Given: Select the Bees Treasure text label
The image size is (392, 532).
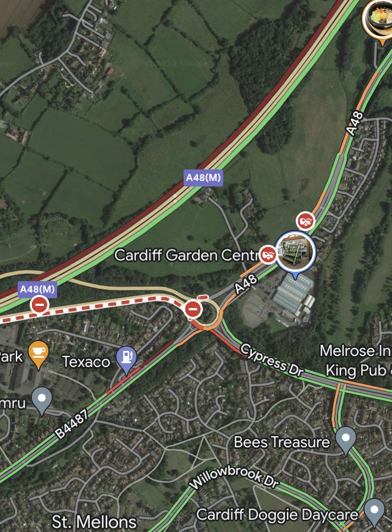Looking at the screenshot, I should [x=282, y=442].
